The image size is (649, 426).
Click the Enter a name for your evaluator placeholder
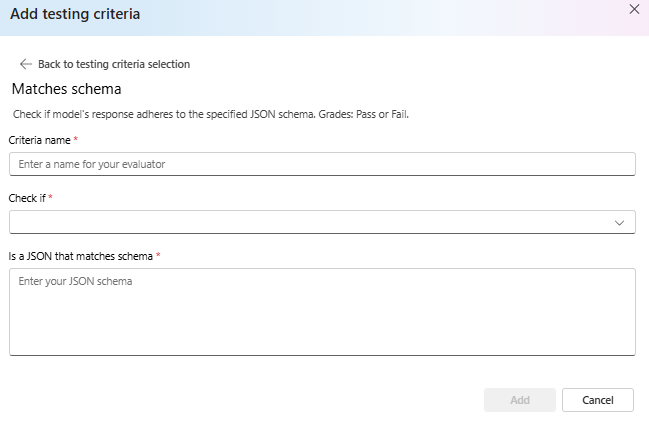point(92,164)
